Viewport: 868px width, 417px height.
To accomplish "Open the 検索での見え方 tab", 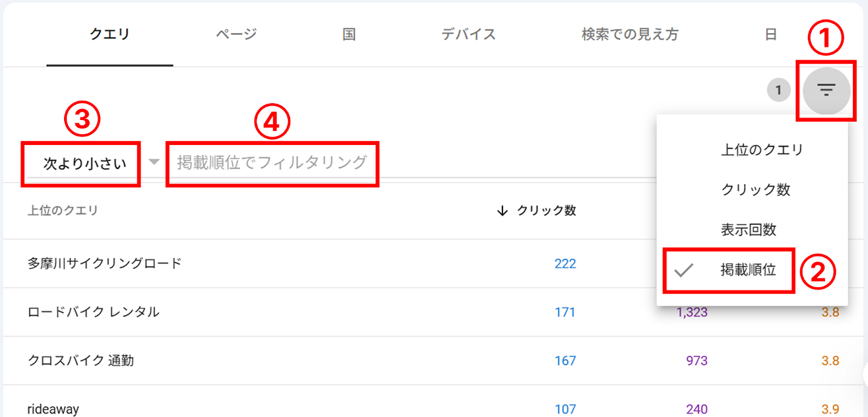I will pos(629,34).
